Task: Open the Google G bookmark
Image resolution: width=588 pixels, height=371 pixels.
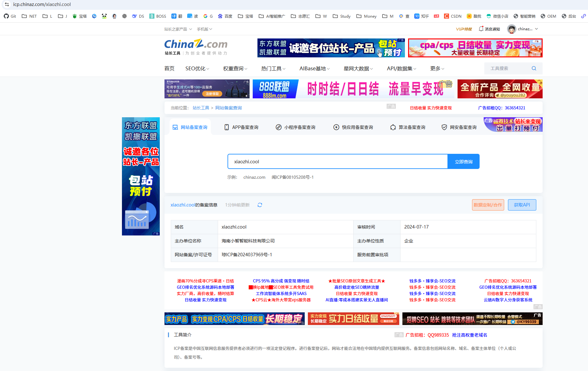Action: click(208, 16)
